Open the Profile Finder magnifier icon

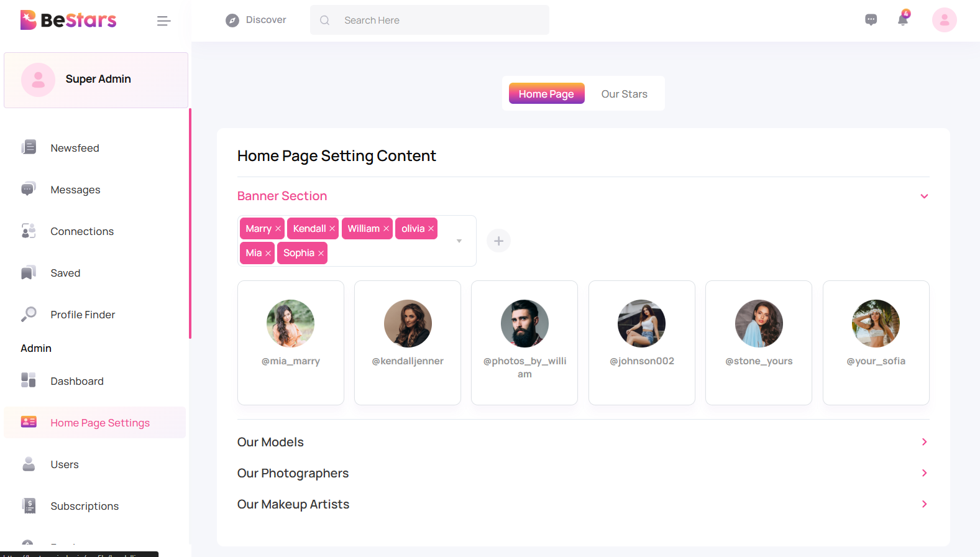coord(29,314)
